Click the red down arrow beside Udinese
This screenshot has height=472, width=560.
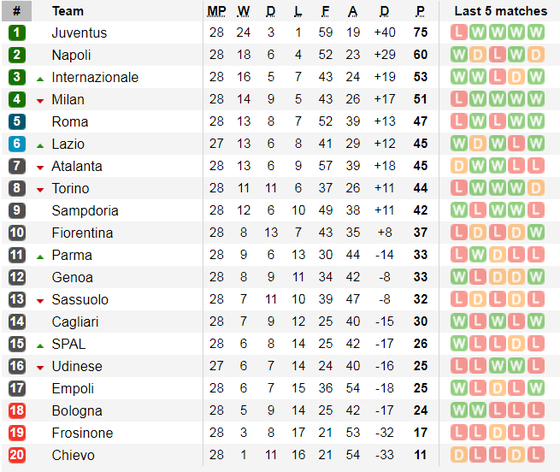click(40, 368)
